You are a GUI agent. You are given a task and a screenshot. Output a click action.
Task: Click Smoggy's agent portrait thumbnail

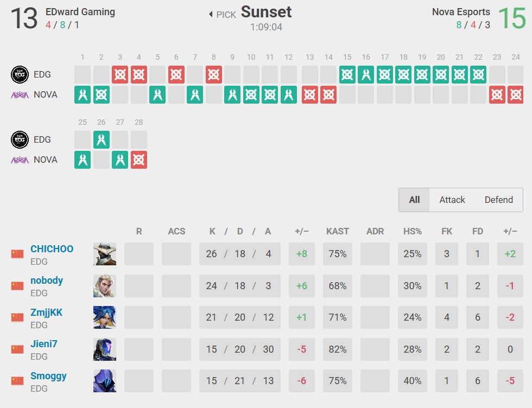click(105, 381)
